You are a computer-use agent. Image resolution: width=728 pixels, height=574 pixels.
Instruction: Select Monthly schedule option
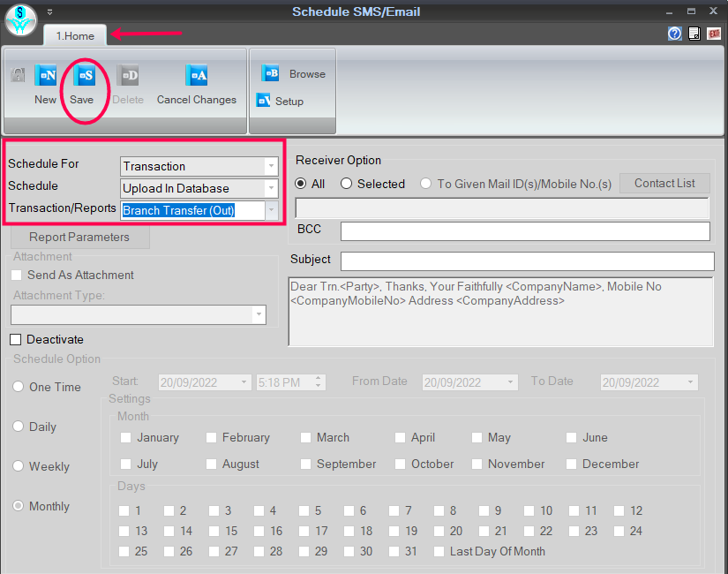(x=19, y=506)
